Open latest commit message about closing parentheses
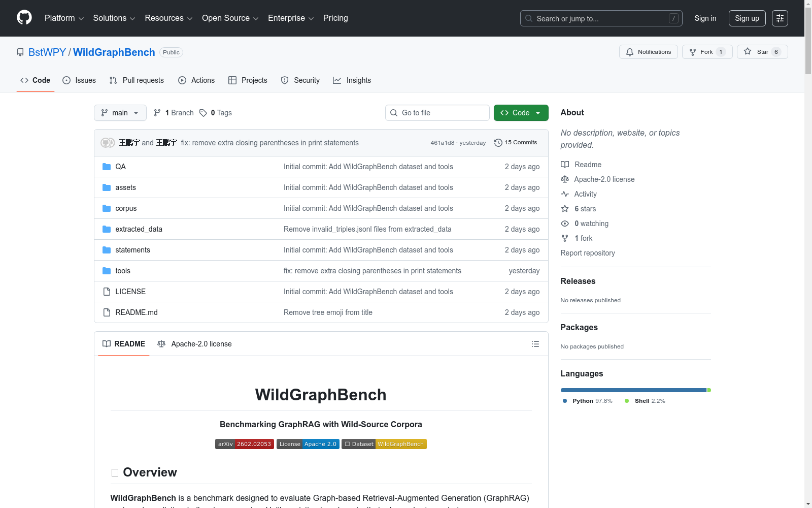 [x=270, y=143]
